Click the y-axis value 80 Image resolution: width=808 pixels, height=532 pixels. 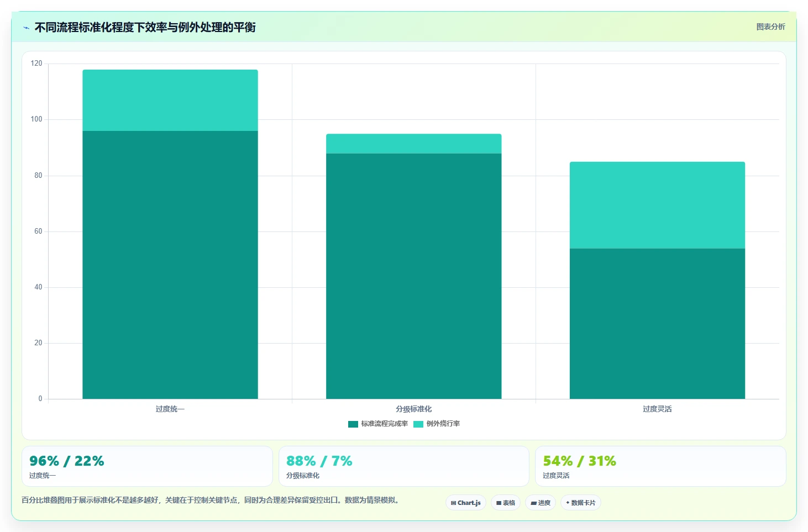pos(38,176)
